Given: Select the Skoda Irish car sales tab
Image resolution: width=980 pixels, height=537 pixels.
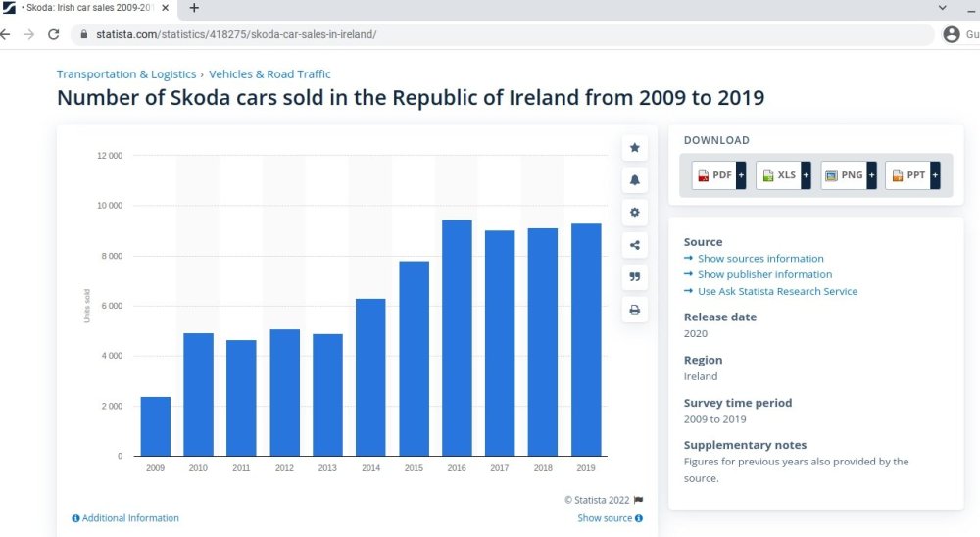Looking at the screenshot, I should (87, 8).
